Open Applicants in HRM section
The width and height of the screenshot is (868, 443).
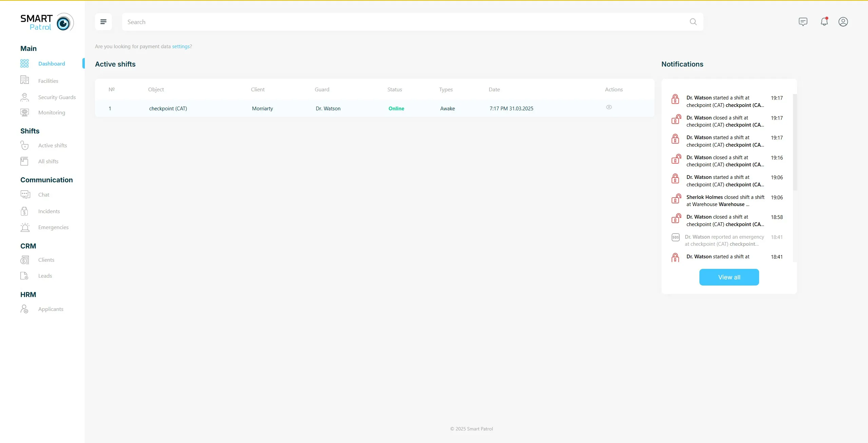click(x=51, y=309)
